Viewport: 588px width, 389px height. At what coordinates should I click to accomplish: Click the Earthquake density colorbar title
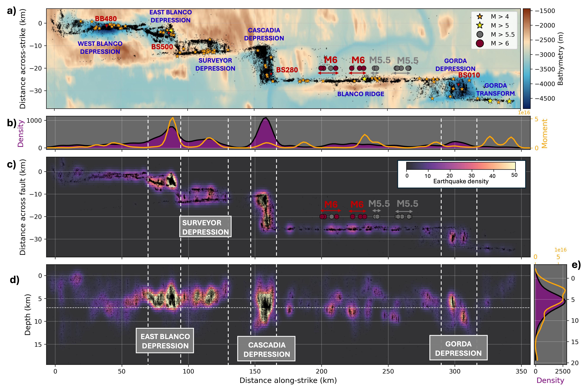coord(461,181)
